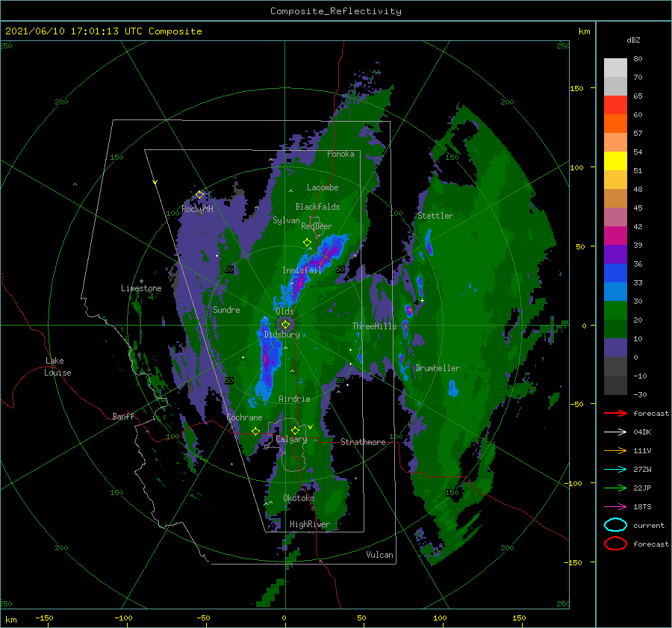Click the Airdrie city label
Viewport: 672px width, 628px height.
294,399
